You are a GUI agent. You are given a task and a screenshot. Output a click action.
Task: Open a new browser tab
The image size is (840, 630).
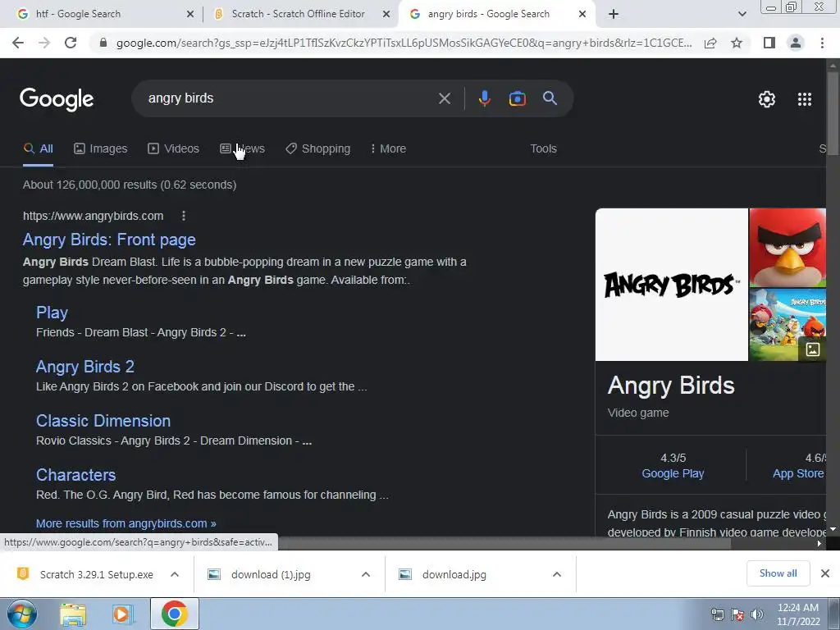pos(614,14)
